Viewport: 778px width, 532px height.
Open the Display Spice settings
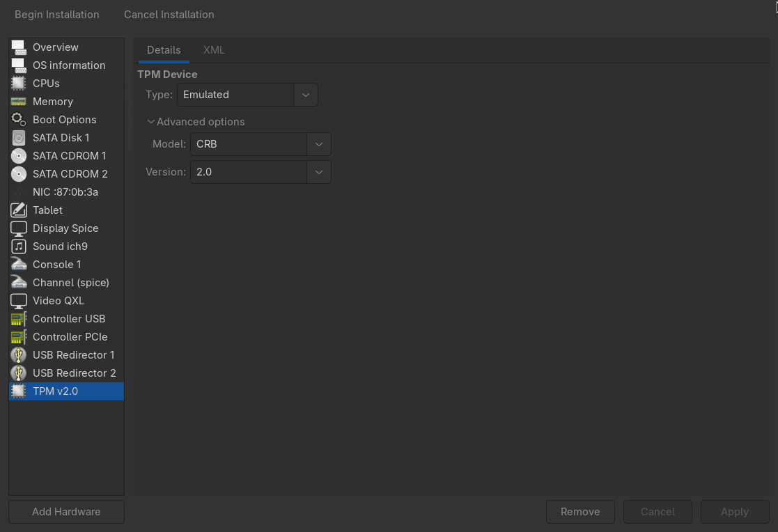tap(64, 228)
